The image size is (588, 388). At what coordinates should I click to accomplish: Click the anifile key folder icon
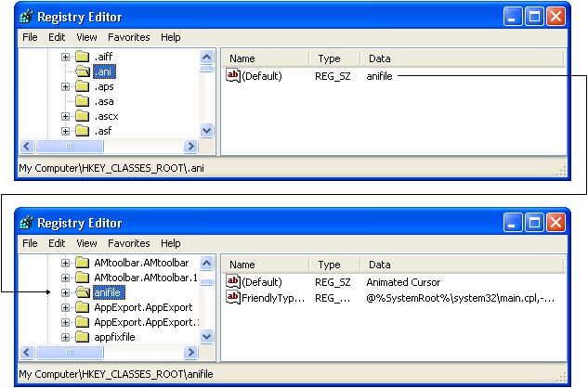pyautogui.click(x=82, y=293)
